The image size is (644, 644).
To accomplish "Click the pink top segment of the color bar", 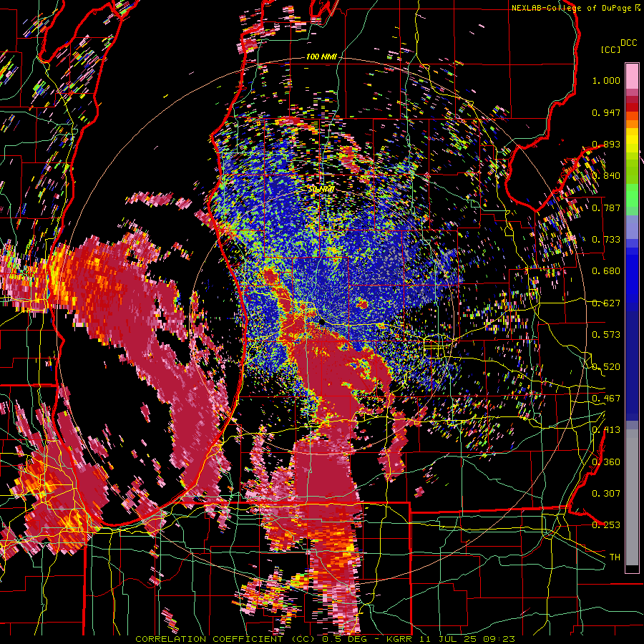I will (x=632, y=76).
